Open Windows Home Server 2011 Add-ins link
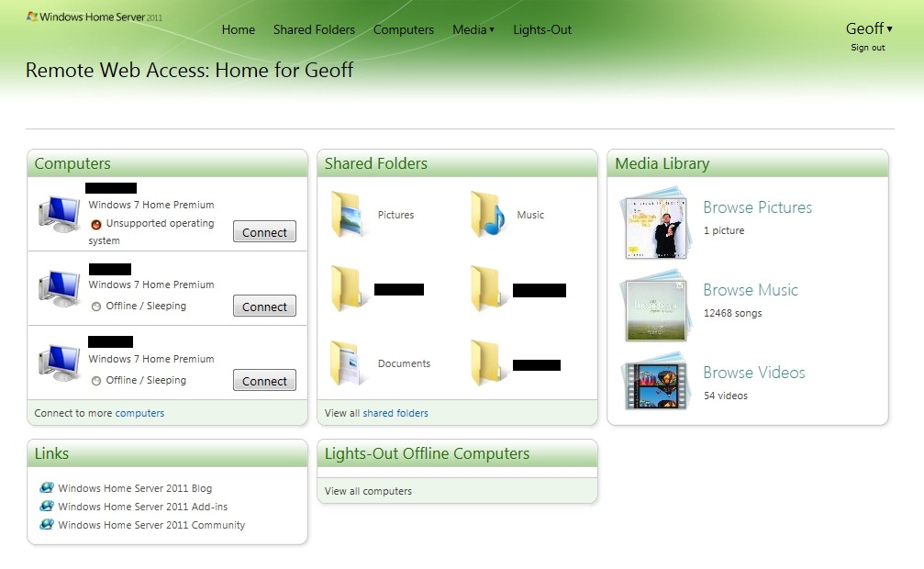 pos(142,507)
